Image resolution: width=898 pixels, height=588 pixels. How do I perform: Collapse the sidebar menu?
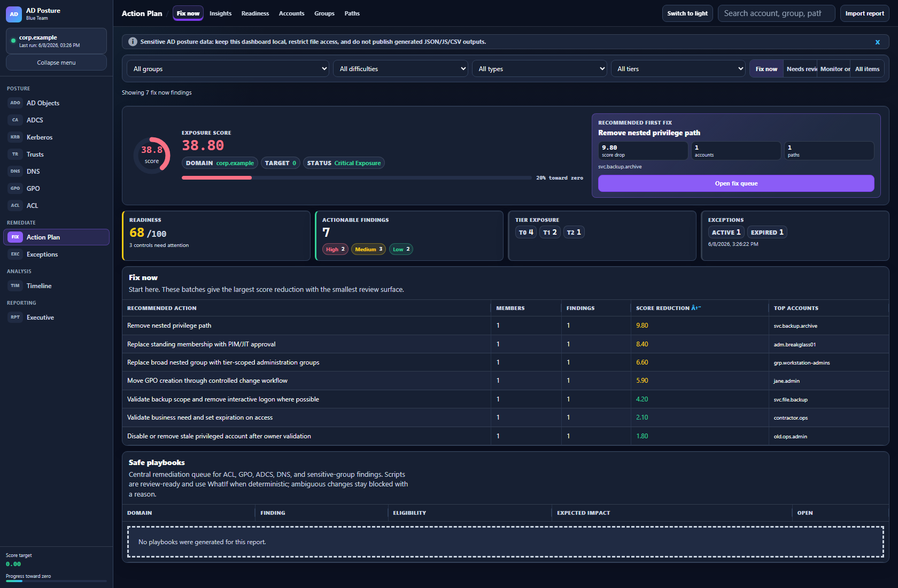(x=56, y=63)
